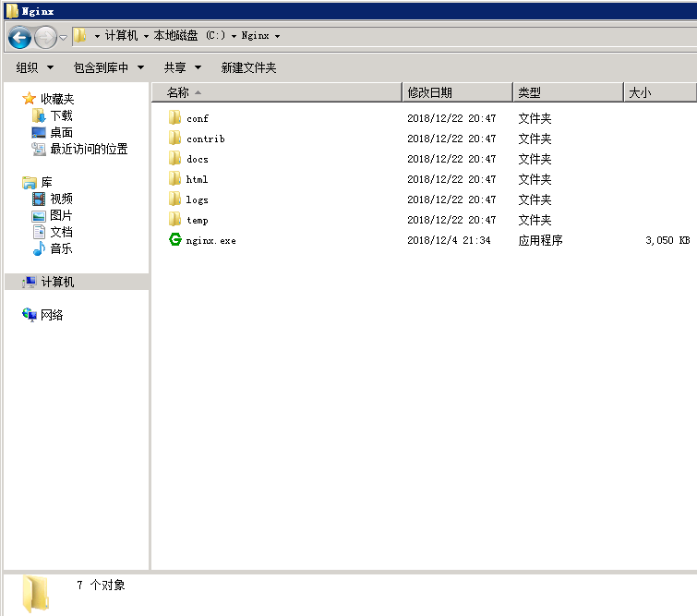Image resolution: width=697 pixels, height=616 pixels.
Task: Sort by 名称 column header
Action: (x=276, y=92)
